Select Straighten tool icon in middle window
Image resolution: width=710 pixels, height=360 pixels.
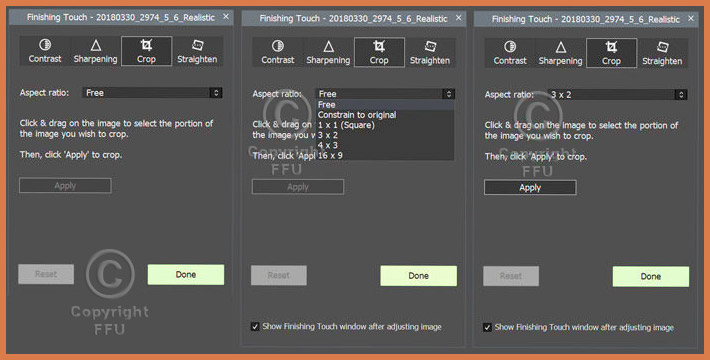[x=430, y=52]
